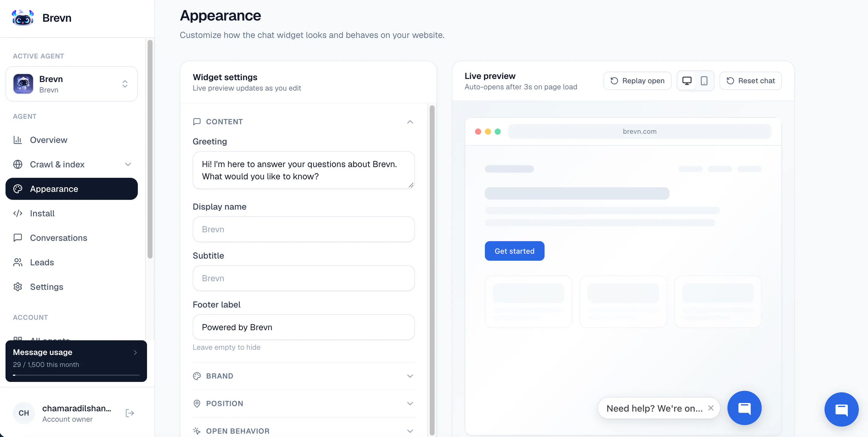
Task: Click the OPEN BEHAVIOR chevron arrow
Action: [410, 431]
